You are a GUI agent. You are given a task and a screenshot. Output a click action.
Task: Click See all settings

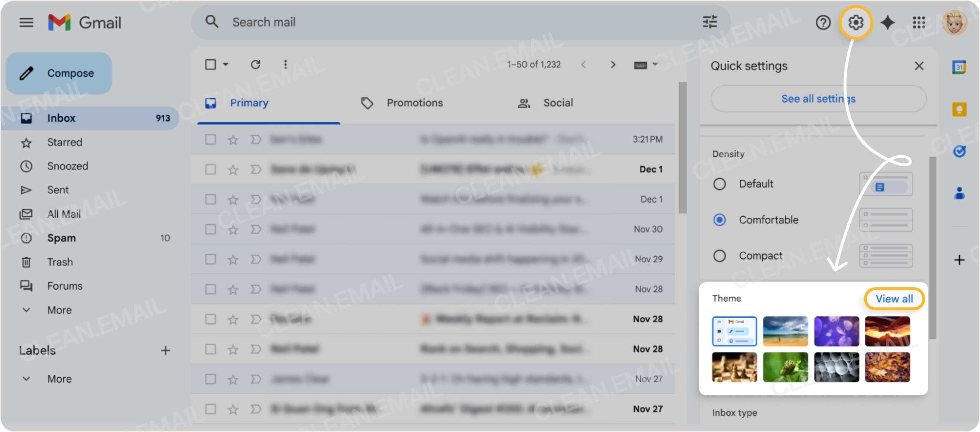click(x=818, y=99)
